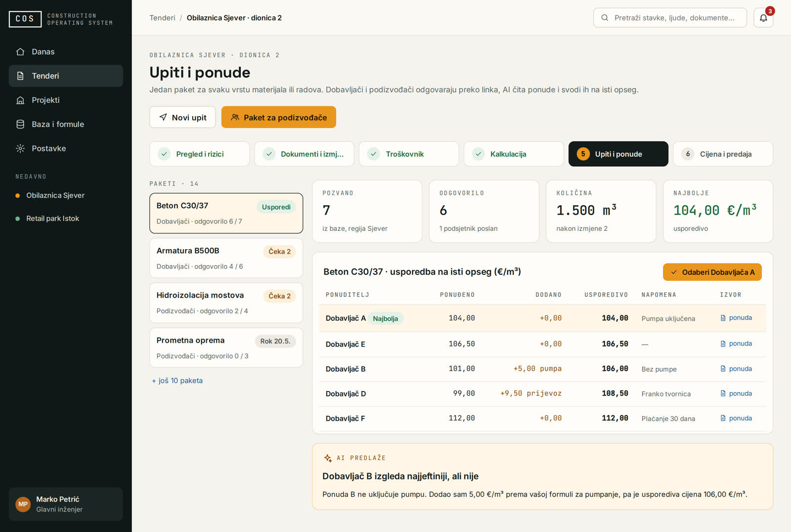Click the MP user avatar
This screenshot has height=532, width=791.
coord(23,504)
